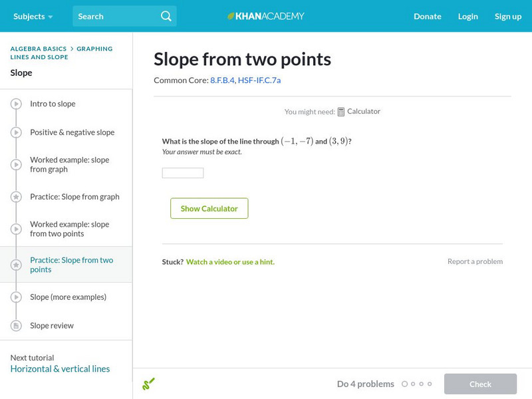Click the play icon beside Intro to slope
The height and width of the screenshot is (399, 532).
pos(16,104)
